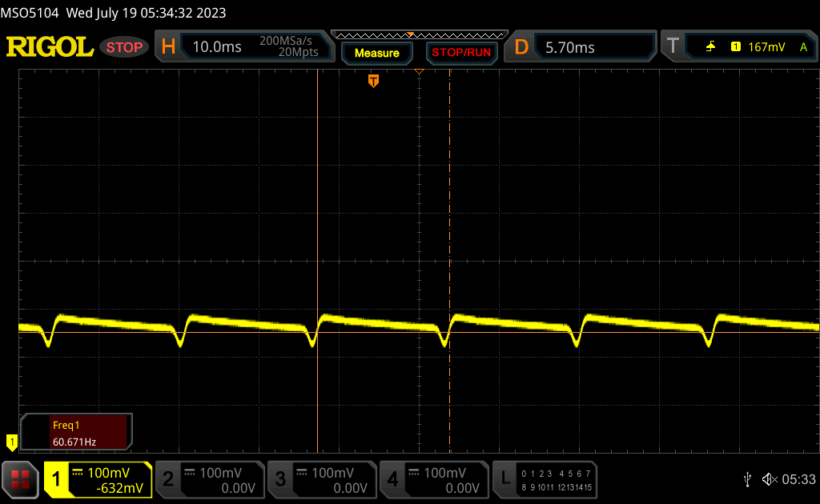Image resolution: width=820 pixels, height=504 pixels.
Task: Click the rising edge trigger type icon
Action: [710, 47]
